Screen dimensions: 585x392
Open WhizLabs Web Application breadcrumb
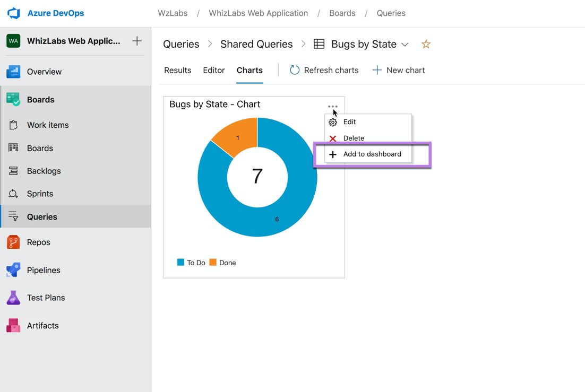point(258,13)
